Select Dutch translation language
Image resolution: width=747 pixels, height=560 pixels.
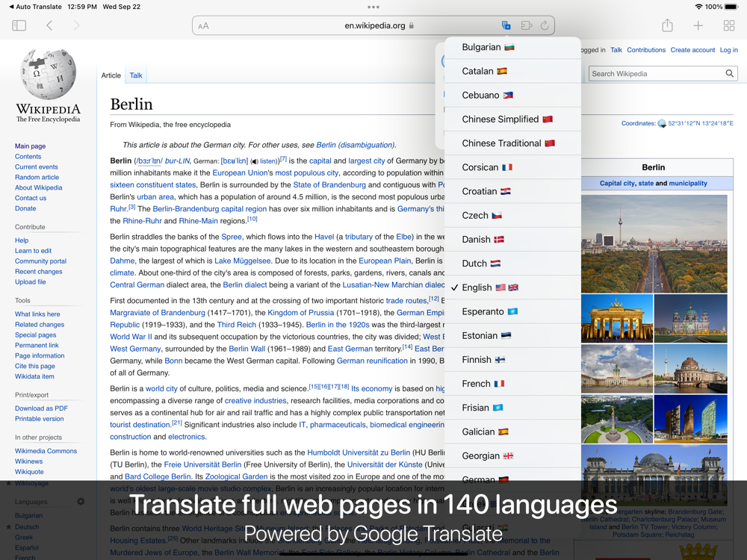pos(512,264)
